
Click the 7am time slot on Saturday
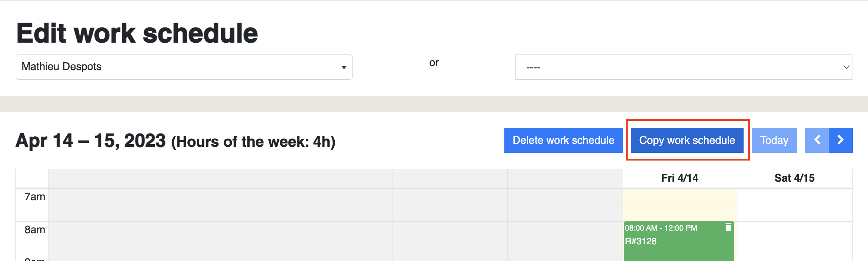795,197
